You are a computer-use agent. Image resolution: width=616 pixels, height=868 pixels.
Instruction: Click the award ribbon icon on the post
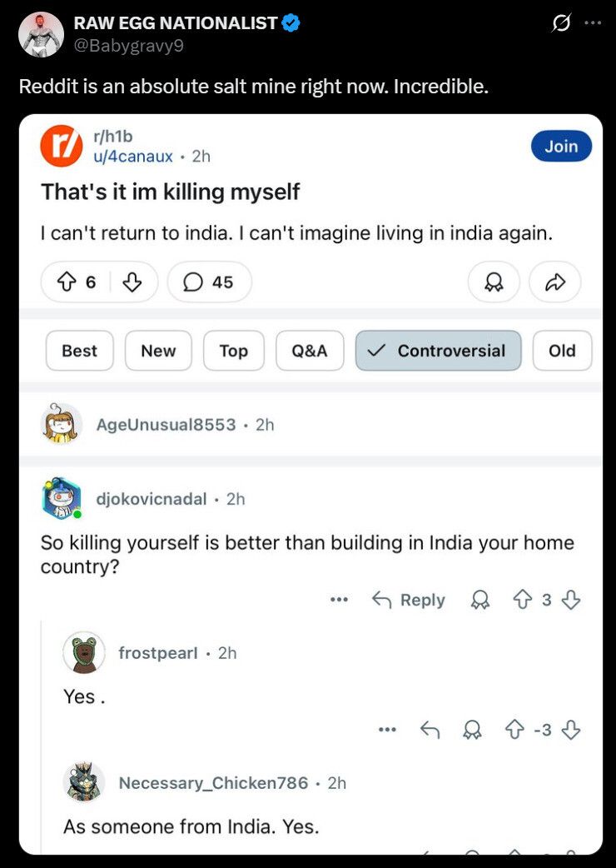pyautogui.click(x=494, y=282)
